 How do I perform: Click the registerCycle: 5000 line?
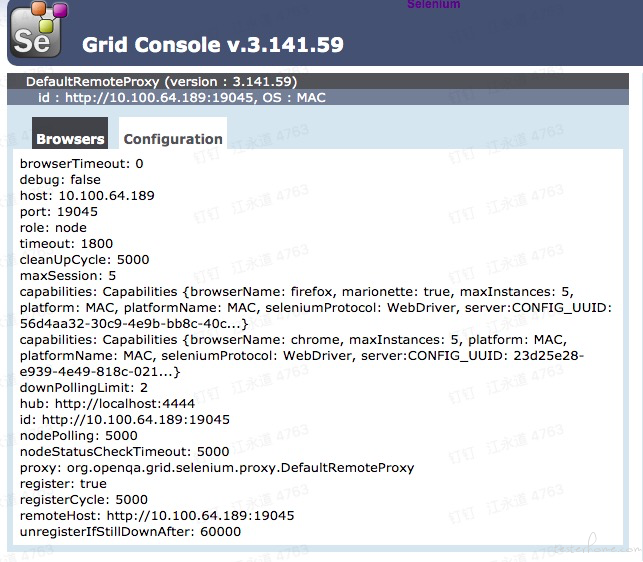point(84,500)
